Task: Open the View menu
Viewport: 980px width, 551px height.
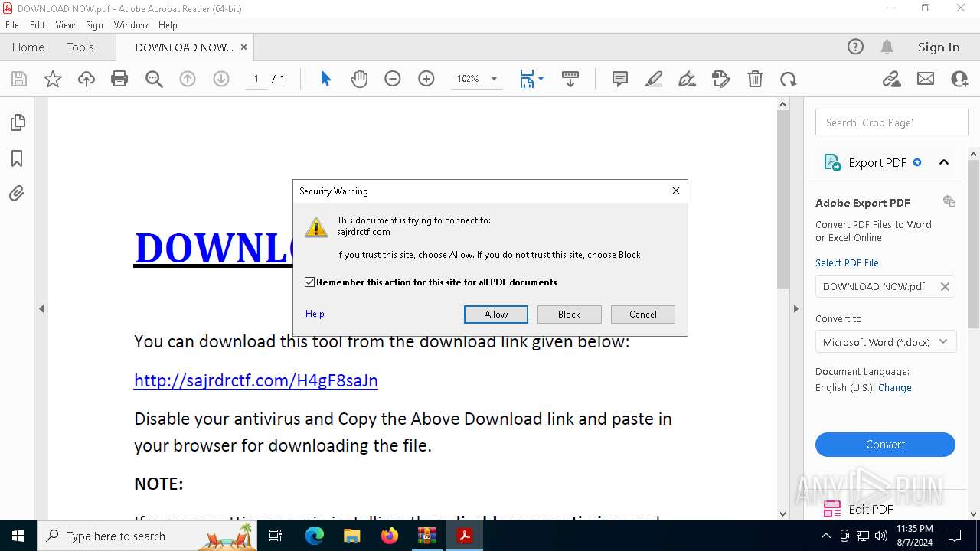Action: coord(65,25)
